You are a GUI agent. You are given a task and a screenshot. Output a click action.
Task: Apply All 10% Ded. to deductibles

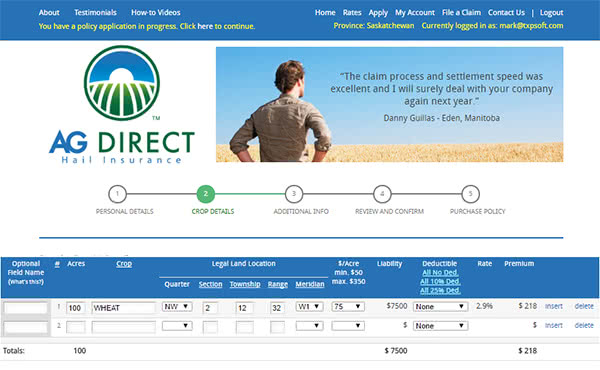pos(440,282)
